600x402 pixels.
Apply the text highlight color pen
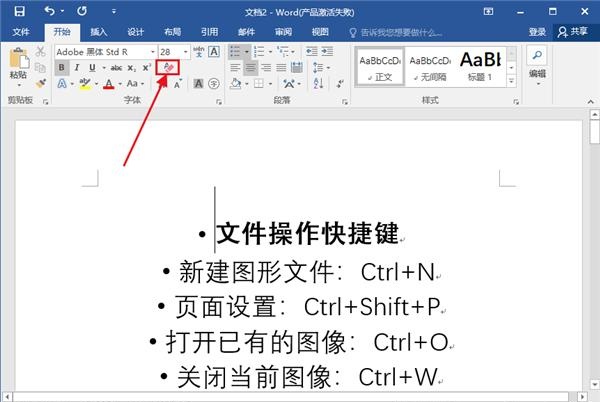[x=84, y=84]
